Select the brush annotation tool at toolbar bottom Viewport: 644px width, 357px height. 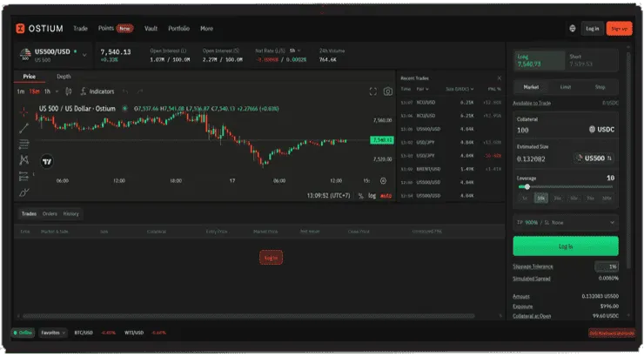click(x=23, y=192)
